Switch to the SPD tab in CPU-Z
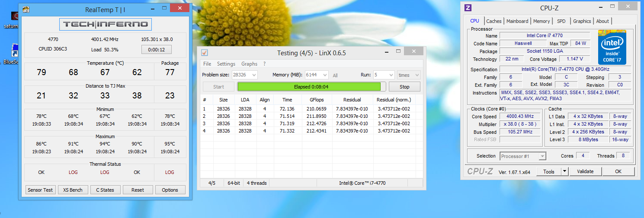644x218 pixels. 561,21
